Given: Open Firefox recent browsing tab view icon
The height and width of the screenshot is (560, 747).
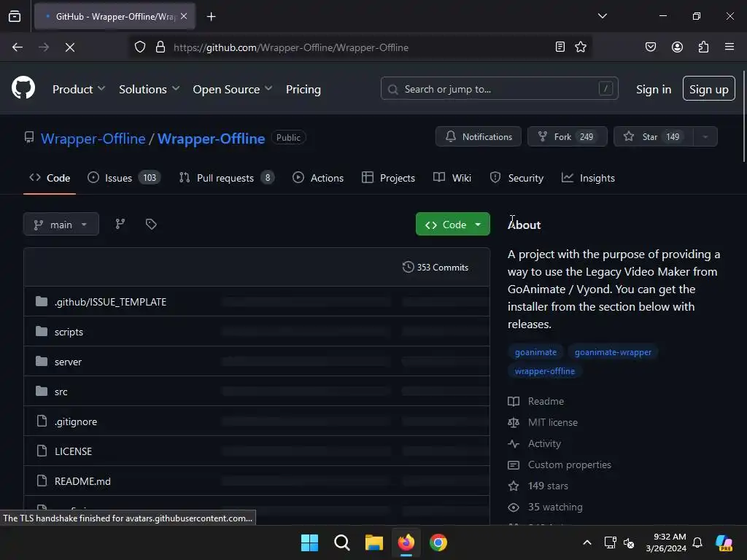Looking at the screenshot, I should pyautogui.click(x=15, y=16).
